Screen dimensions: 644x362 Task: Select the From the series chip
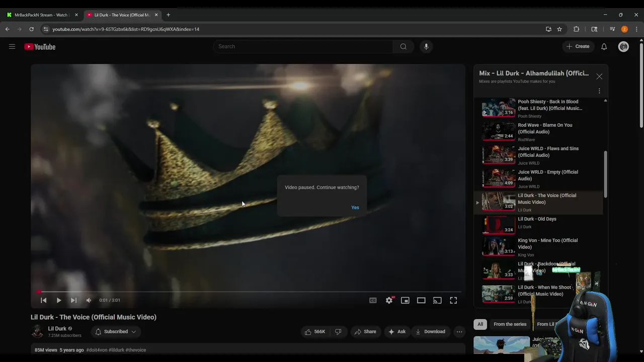coord(510,324)
